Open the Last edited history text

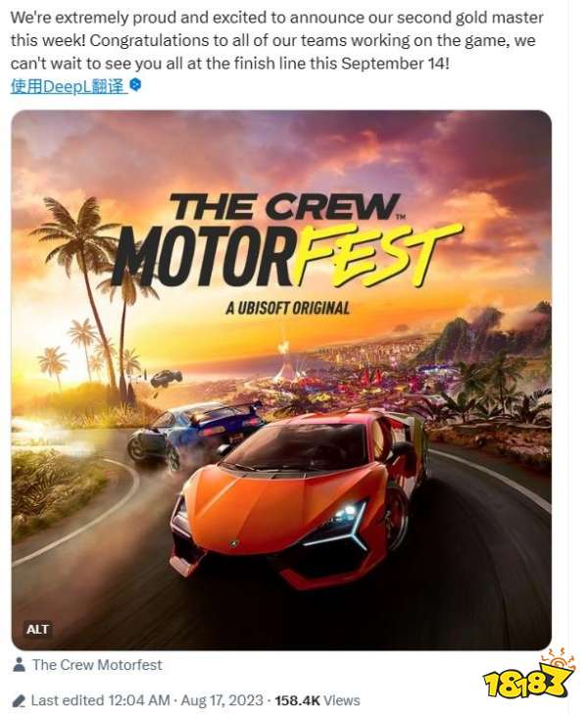click(68, 700)
